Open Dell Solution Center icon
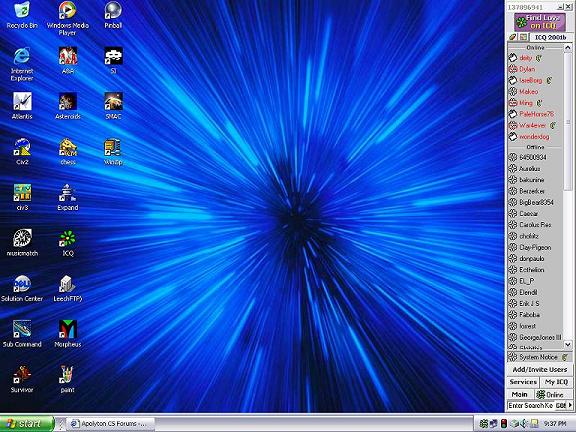Image resolution: width=576 pixels, height=432 pixels. pos(22,288)
